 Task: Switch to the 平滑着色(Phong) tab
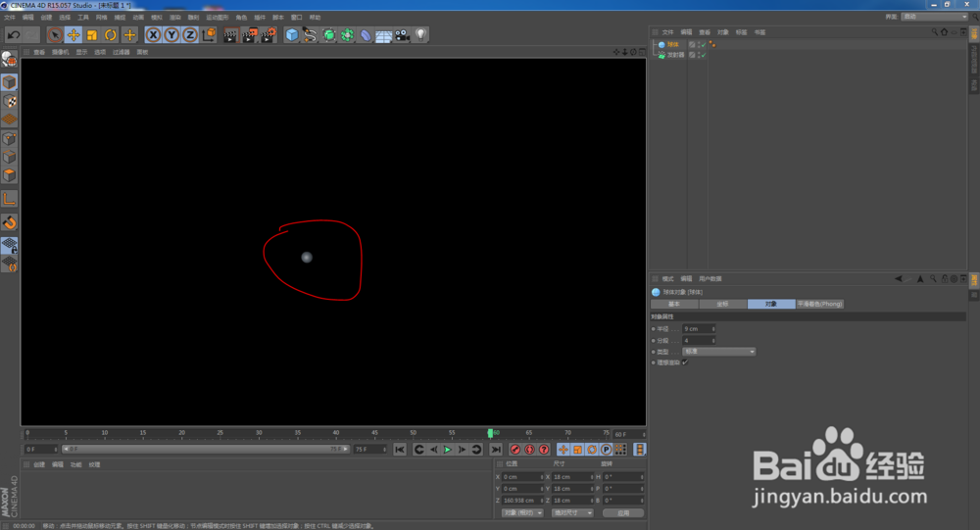click(820, 304)
